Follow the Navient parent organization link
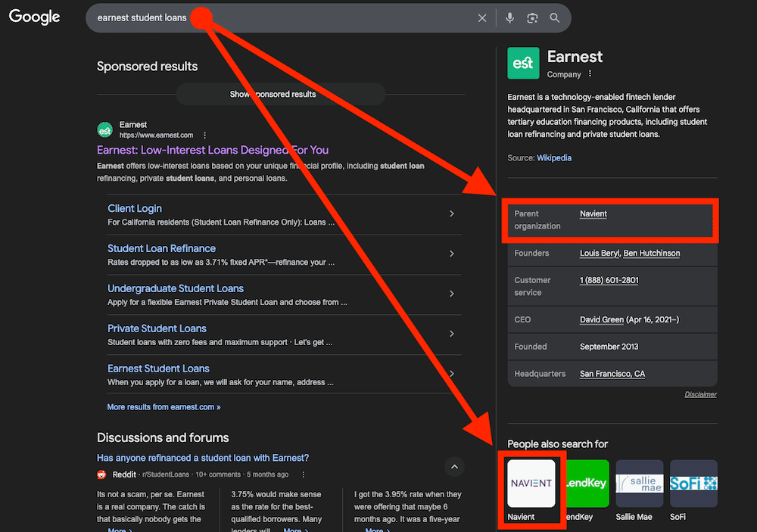The image size is (757, 532). pos(593,213)
